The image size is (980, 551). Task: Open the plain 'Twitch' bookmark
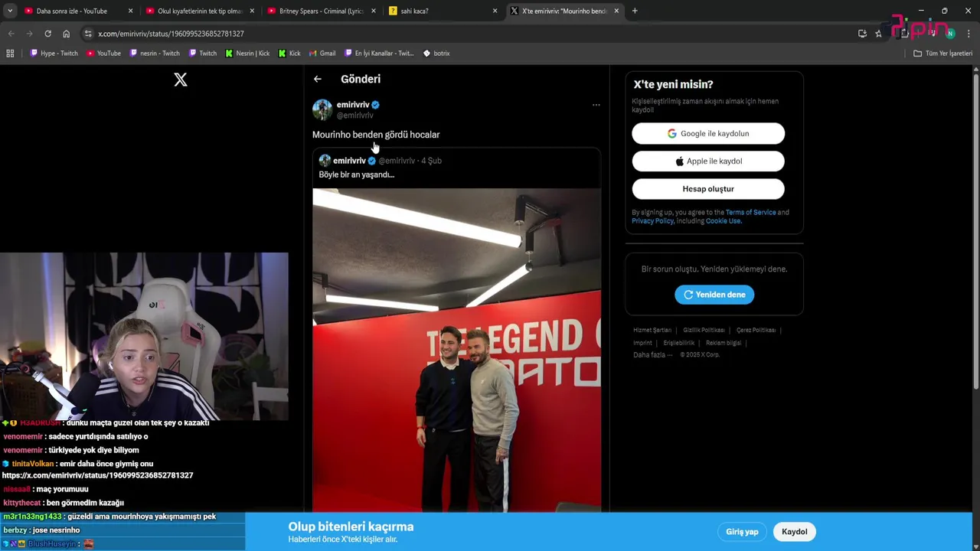click(x=203, y=54)
